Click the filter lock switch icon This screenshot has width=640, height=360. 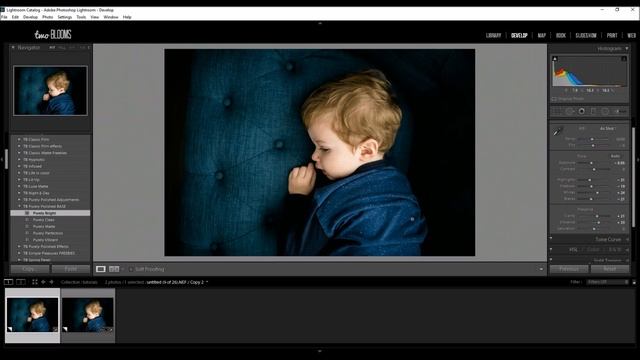tap(634, 282)
